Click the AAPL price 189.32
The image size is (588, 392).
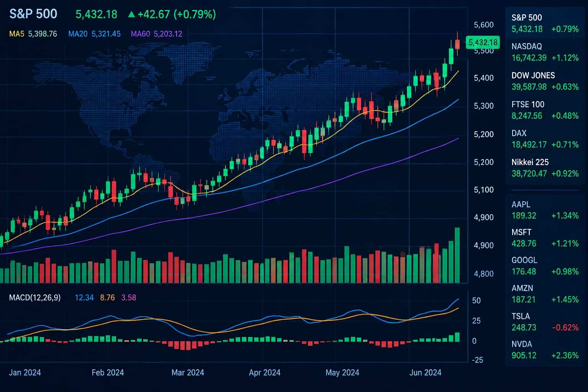click(x=524, y=216)
